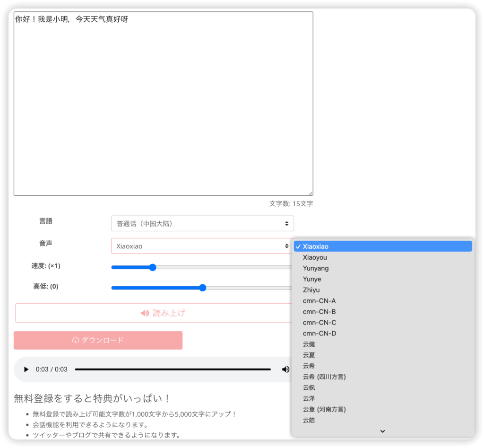Click the 高低 pitch slider handle
The height and width of the screenshot is (448, 484).
203,288
